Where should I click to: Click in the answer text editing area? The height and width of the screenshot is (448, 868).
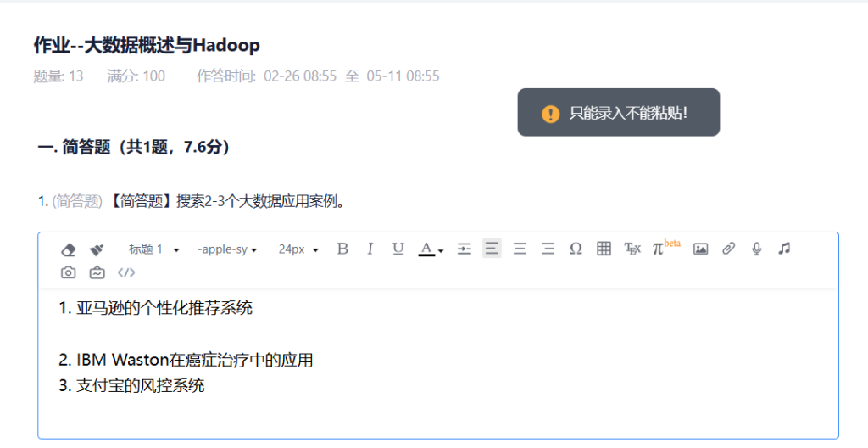coord(438,363)
